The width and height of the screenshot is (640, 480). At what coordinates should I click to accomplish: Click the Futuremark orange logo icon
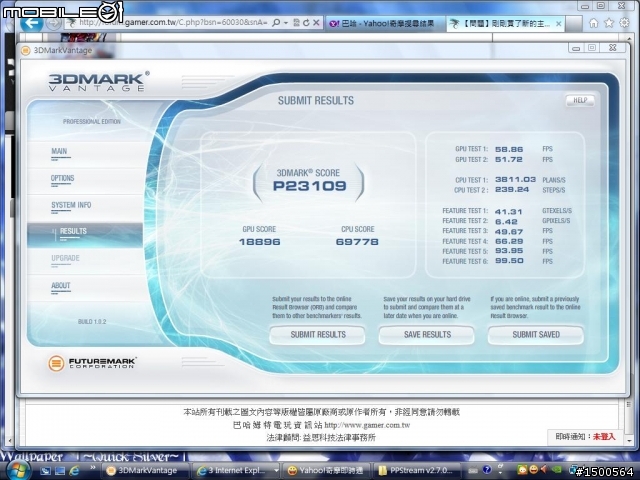pyautogui.click(x=56, y=363)
